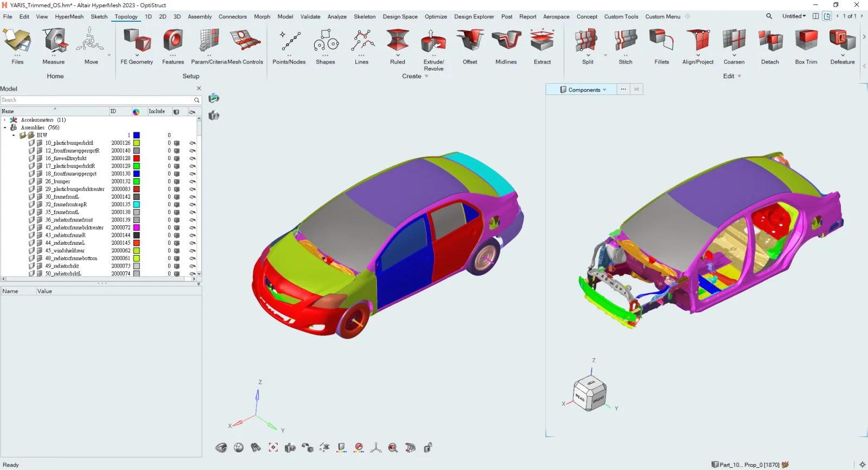Image resolution: width=868 pixels, height=470 pixels.
Task: Toggle visibility of 16_firewalltraybrkt component
Action: pos(193,158)
